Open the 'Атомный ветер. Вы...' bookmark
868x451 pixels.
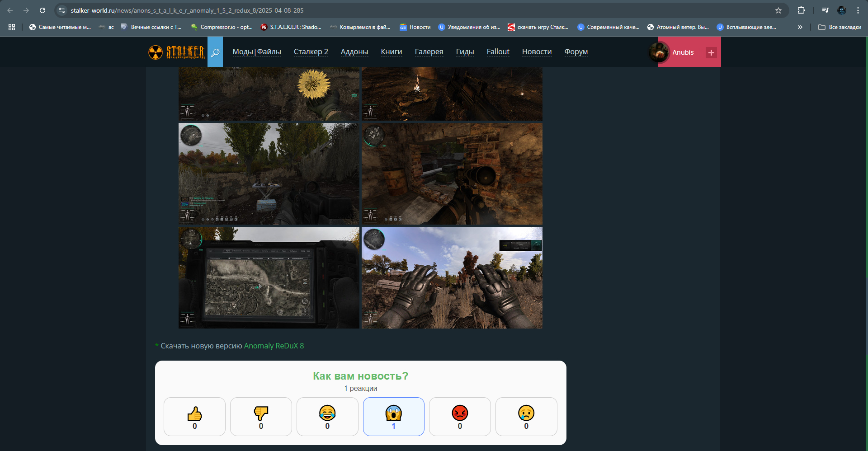click(678, 27)
